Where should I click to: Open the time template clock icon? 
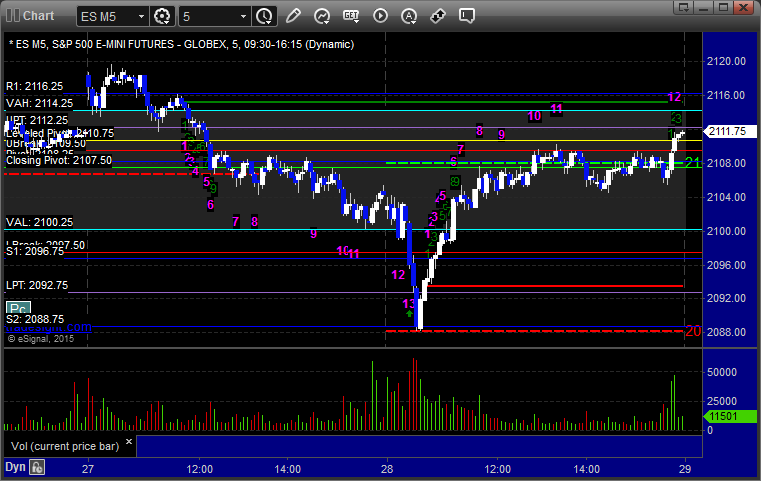[264, 16]
